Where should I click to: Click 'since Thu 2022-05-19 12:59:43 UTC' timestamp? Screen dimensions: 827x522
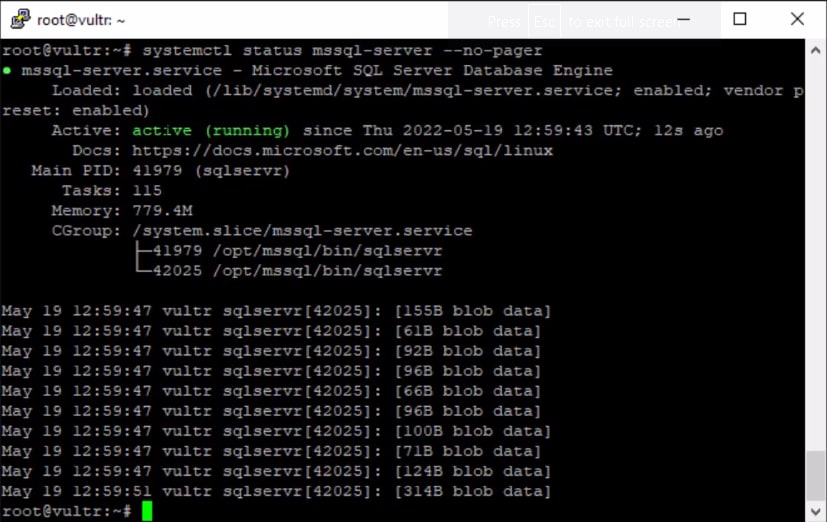(x=472, y=130)
